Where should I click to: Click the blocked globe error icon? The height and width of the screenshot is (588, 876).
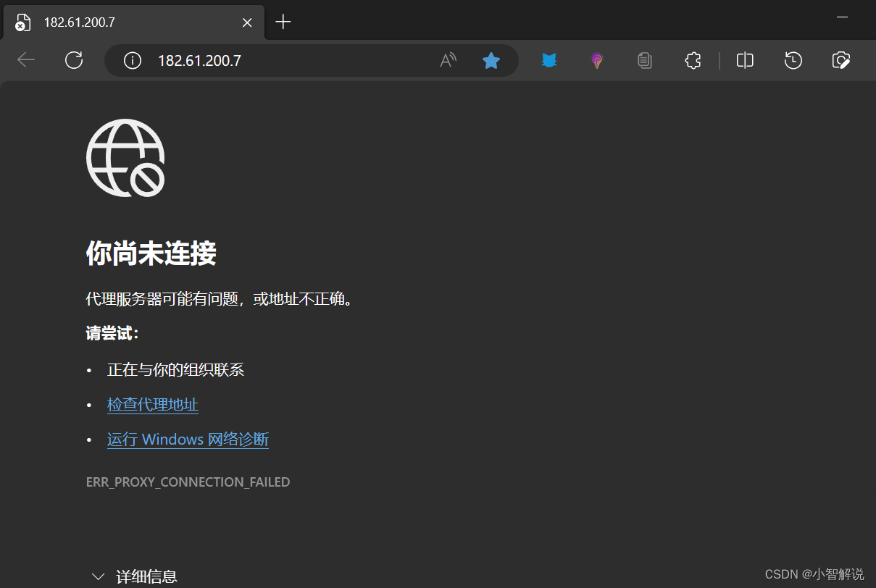coord(125,158)
